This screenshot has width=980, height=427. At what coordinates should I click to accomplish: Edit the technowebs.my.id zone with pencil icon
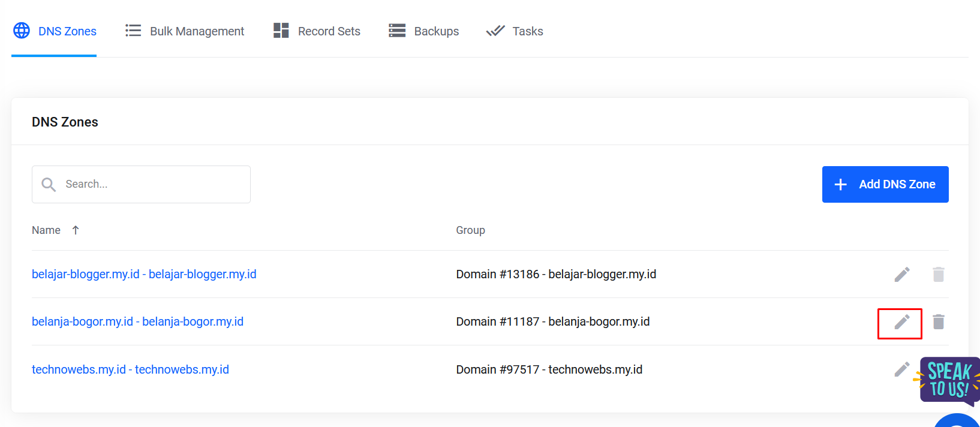(901, 369)
